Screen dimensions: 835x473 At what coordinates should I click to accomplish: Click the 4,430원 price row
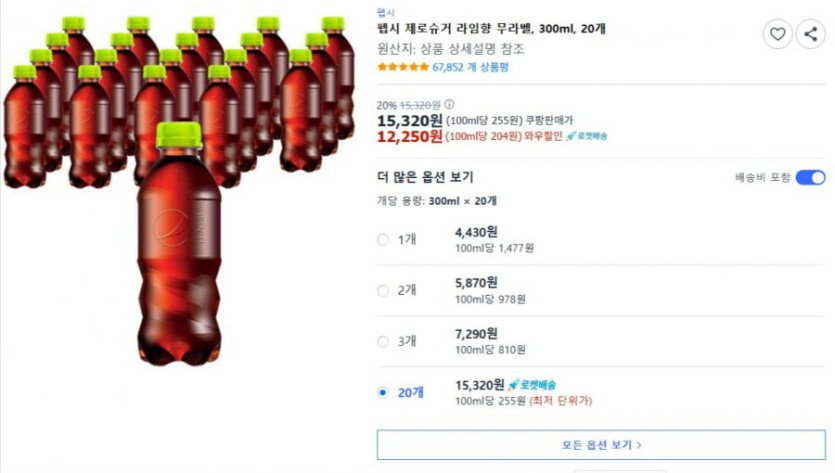(x=601, y=240)
